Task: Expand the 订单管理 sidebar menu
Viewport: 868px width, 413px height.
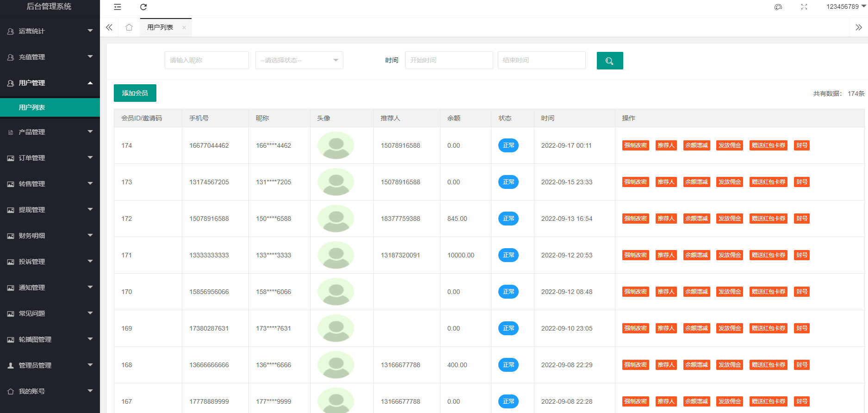Action: (50, 158)
